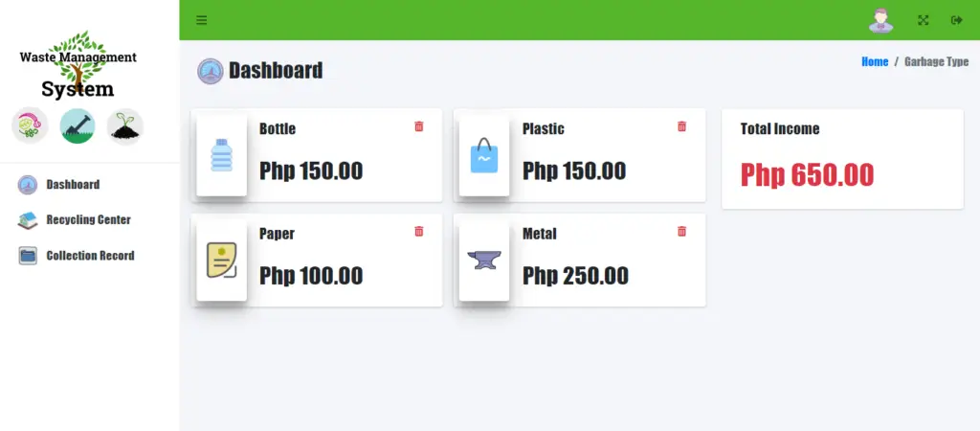The width and height of the screenshot is (980, 431).
Task: Click the water bottle icon
Action: (x=222, y=155)
